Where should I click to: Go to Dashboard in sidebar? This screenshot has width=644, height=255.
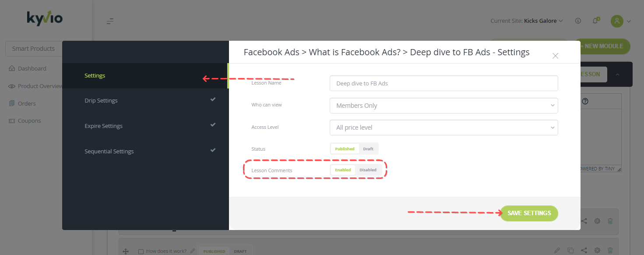[32, 68]
